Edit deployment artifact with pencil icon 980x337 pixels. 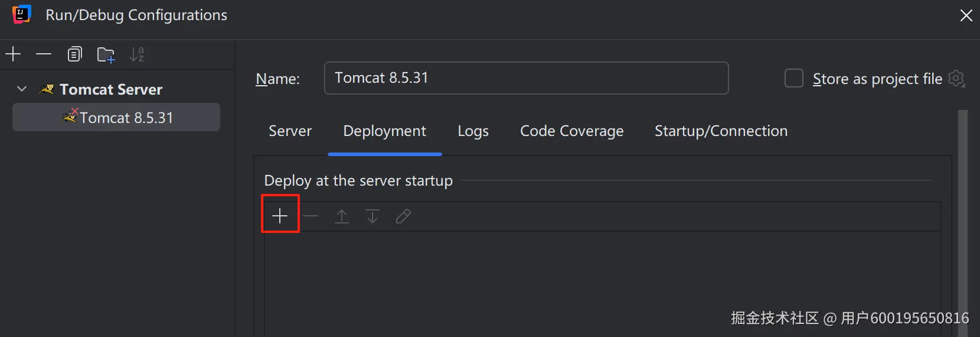pos(403,216)
